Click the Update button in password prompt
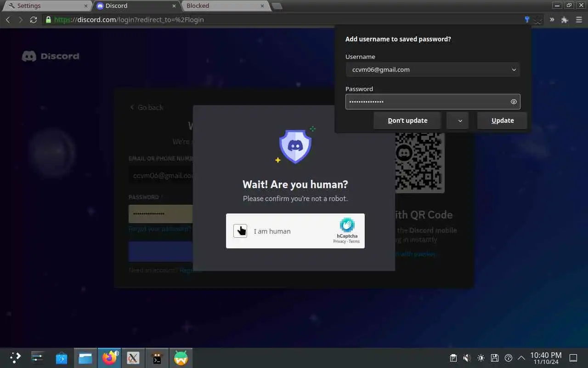Screen dimensions: 588x368 (502, 121)
